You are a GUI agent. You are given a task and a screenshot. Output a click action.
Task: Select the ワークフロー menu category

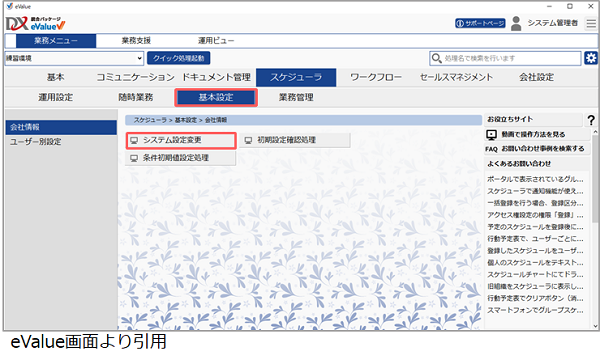tap(376, 77)
